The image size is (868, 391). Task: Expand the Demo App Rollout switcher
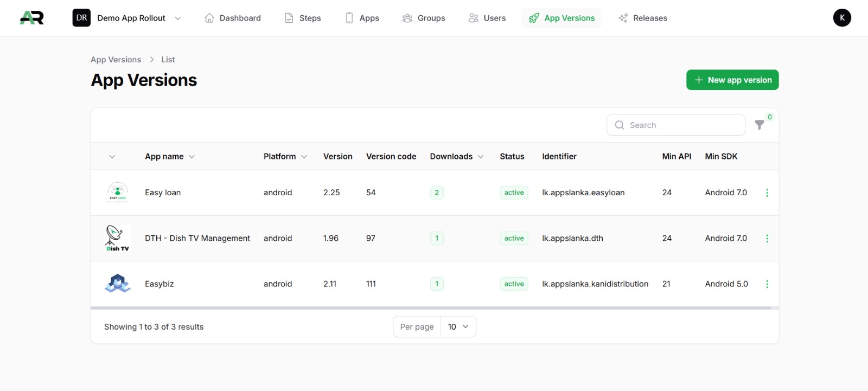pos(127,18)
